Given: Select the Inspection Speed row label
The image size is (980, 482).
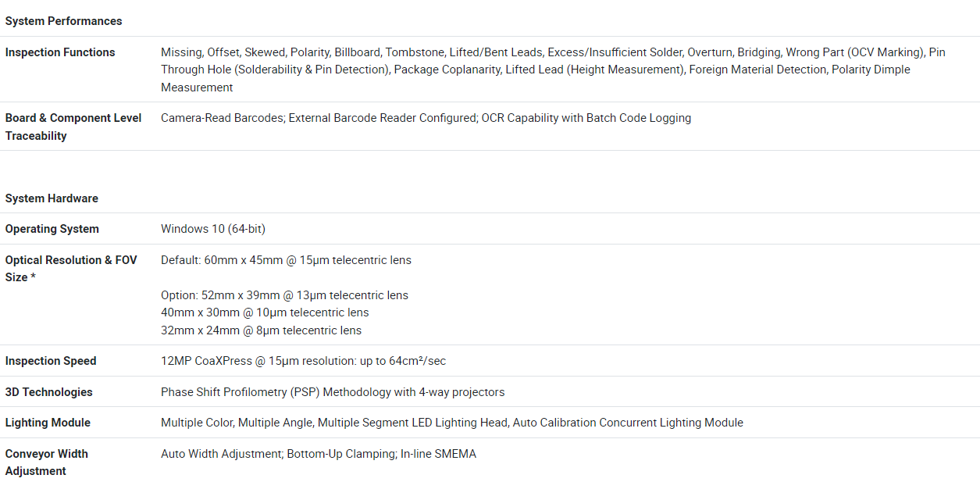Looking at the screenshot, I should 51,361.
